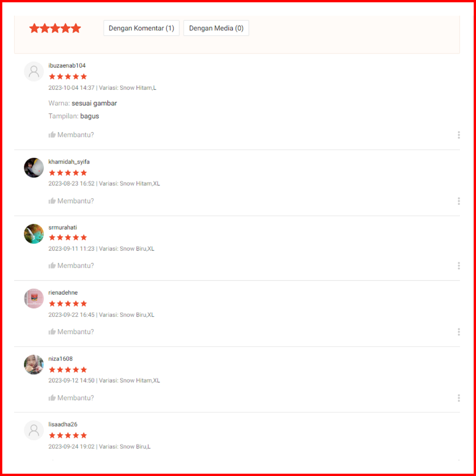Image resolution: width=476 pixels, height=476 pixels.
Task: Click ibuzaenab104's default avatar placeholder
Action: click(x=34, y=72)
